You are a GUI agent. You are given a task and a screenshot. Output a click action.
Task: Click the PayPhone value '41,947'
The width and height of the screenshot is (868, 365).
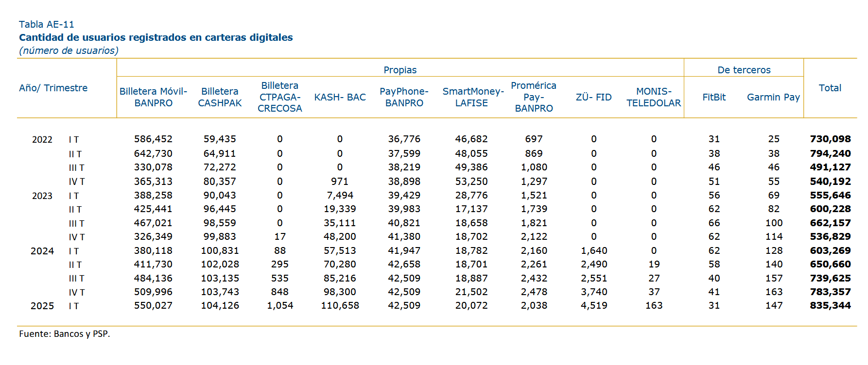(x=404, y=251)
